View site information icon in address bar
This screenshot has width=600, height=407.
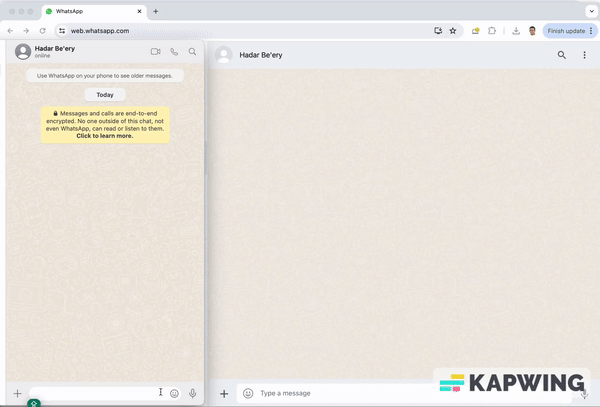point(62,31)
